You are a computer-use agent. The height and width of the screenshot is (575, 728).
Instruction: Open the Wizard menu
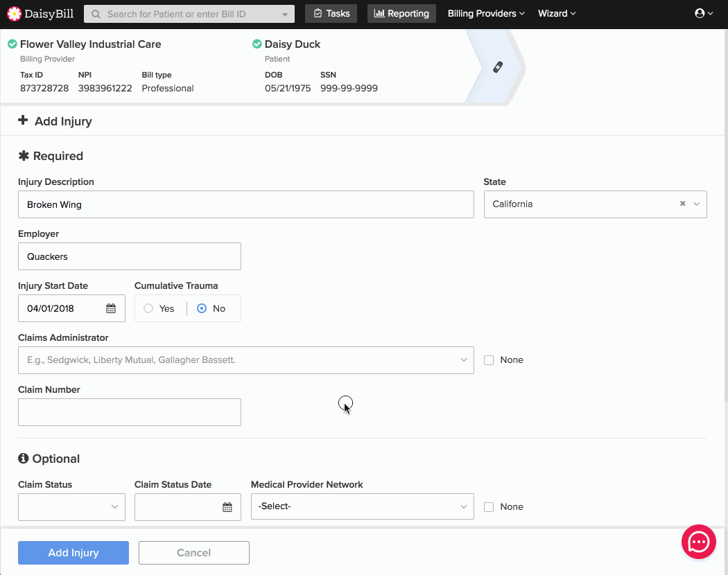tap(557, 13)
